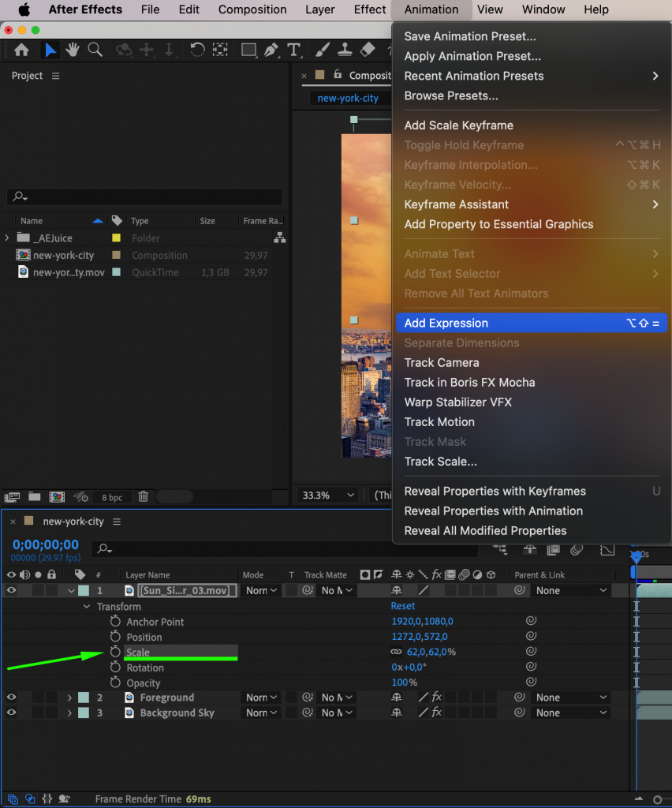
Task: Click the Home tool icon
Action: [x=21, y=49]
